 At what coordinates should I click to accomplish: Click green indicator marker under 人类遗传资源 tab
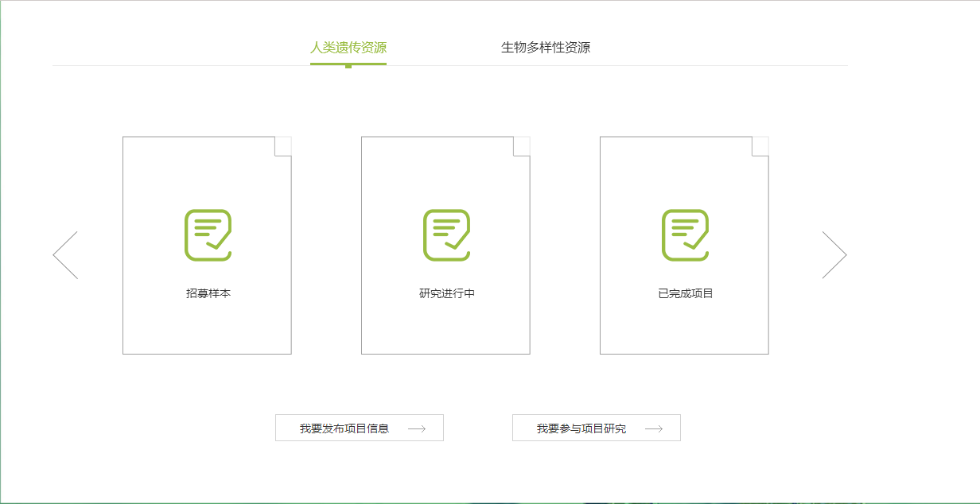point(348,66)
